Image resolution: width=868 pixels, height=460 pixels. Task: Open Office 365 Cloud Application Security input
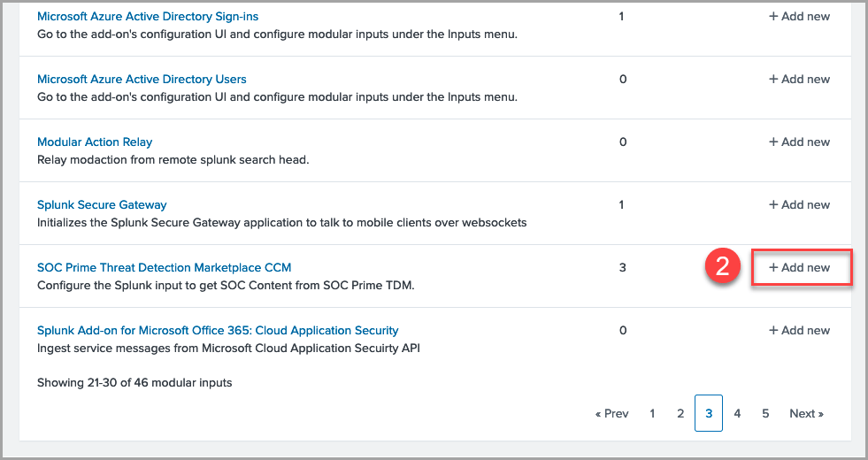pyautogui.click(x=218, y=330)
